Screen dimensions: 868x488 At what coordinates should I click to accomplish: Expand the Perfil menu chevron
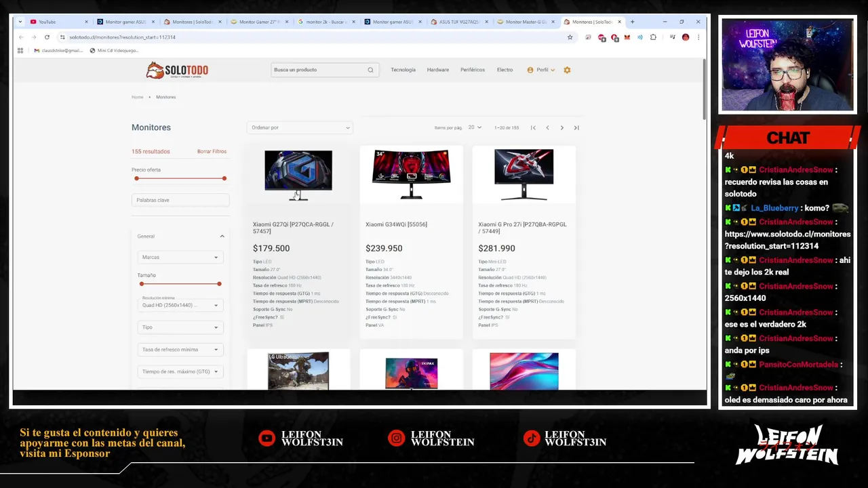coord(553,70)
